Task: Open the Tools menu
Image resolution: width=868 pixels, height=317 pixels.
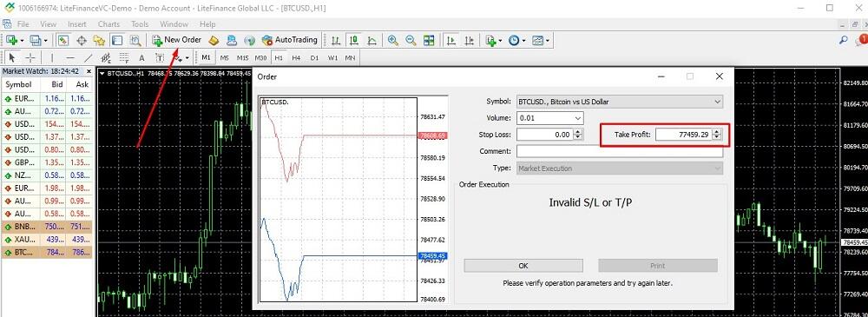Action: tap(140, 24)
